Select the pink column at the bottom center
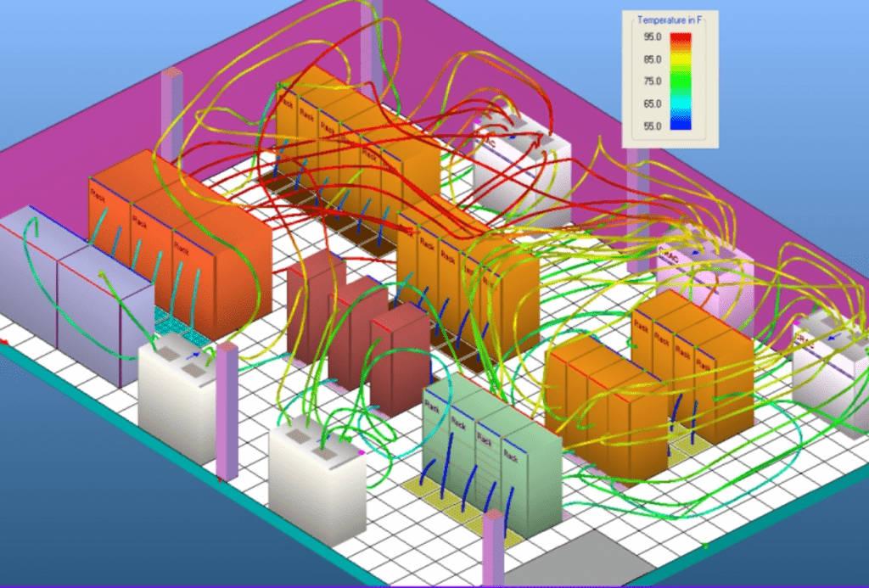Image resolution: width=869 pixels, height=588 pixels. coord(492,550)
